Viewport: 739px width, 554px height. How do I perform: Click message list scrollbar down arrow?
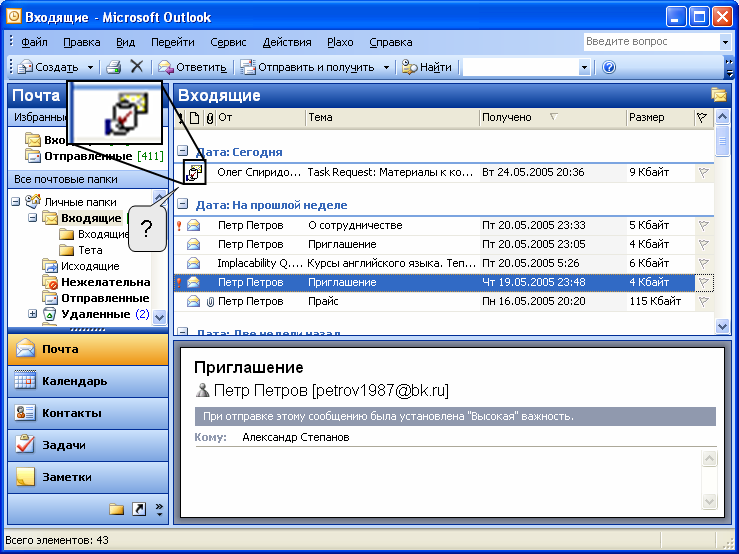point(722,326)
